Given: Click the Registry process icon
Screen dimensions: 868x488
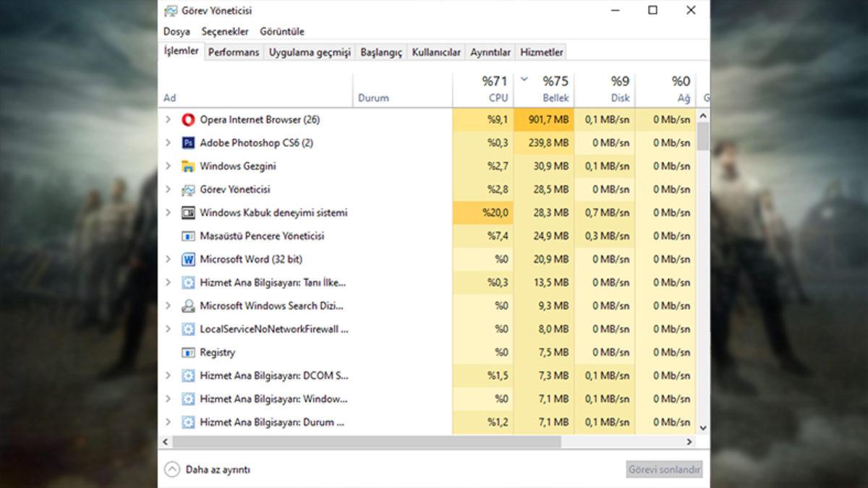Looking at the screenshot, I should 188,352.
